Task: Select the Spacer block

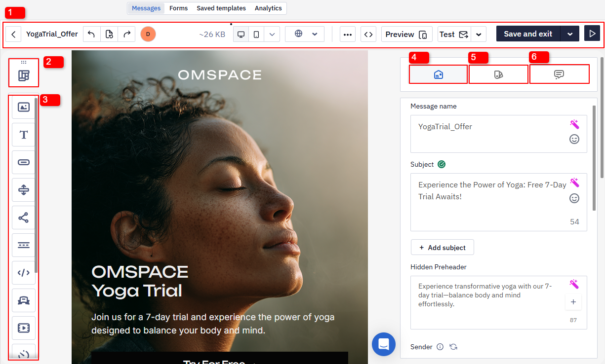Action: click(x=24, y=190)
